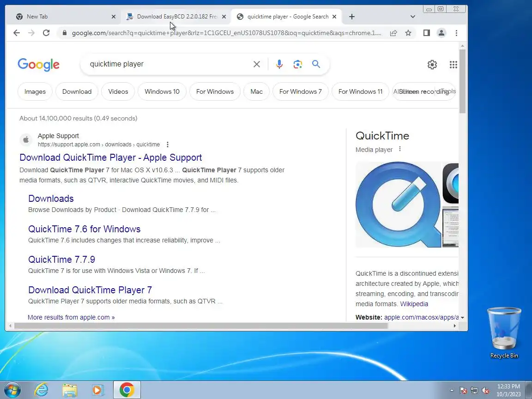Submit search with the magnifier icon
Screen dimensions: 532x399
316,64
